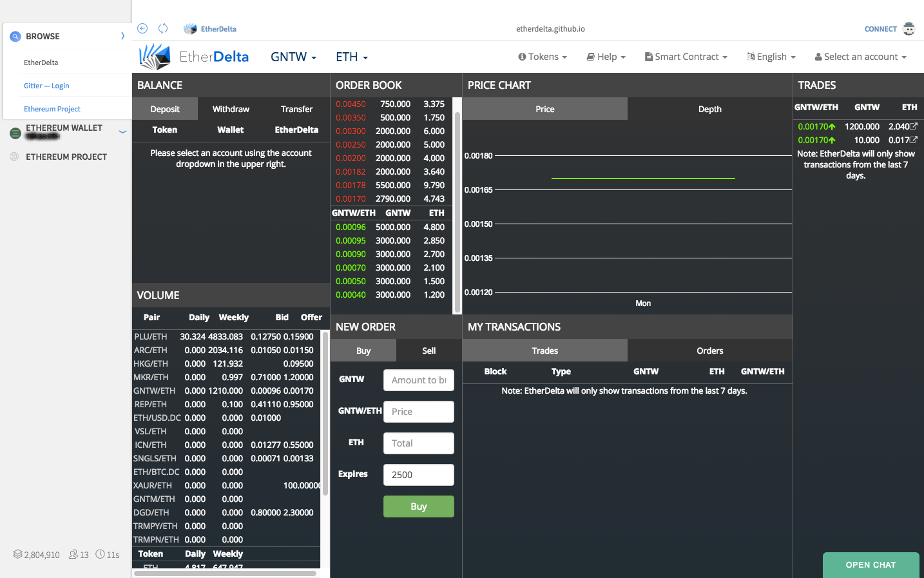Switch to the Transfer tab
The image size is (924, 578).
296,109
